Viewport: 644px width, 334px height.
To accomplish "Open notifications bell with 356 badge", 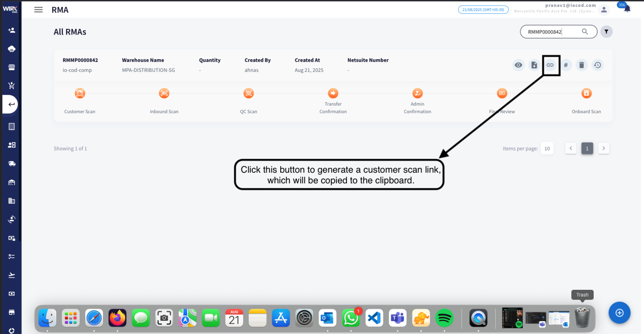I will [627, 8].
